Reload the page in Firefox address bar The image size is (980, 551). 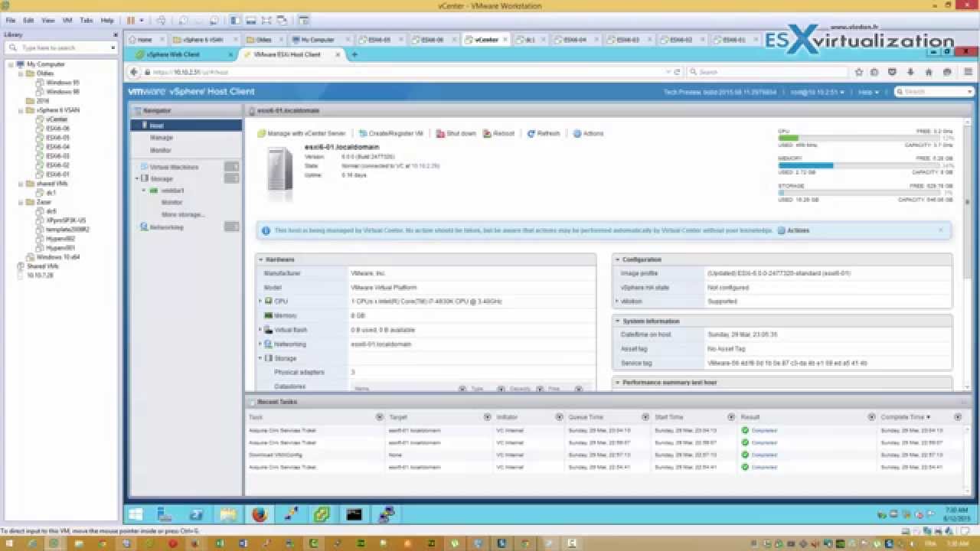pos(678,72)
